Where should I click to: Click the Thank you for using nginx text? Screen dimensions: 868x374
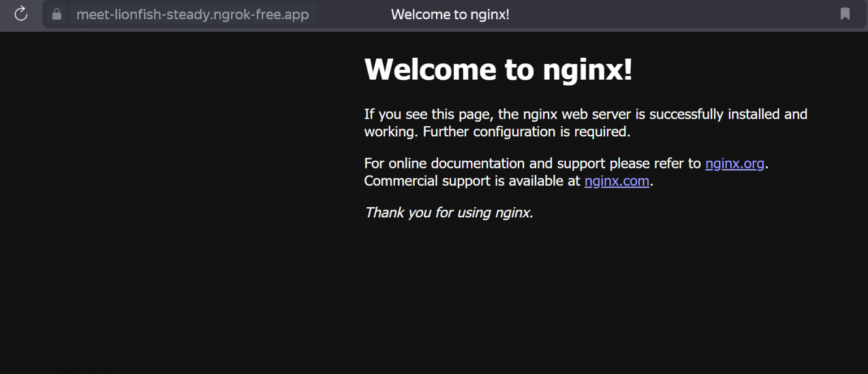click(x=448, y=213)
